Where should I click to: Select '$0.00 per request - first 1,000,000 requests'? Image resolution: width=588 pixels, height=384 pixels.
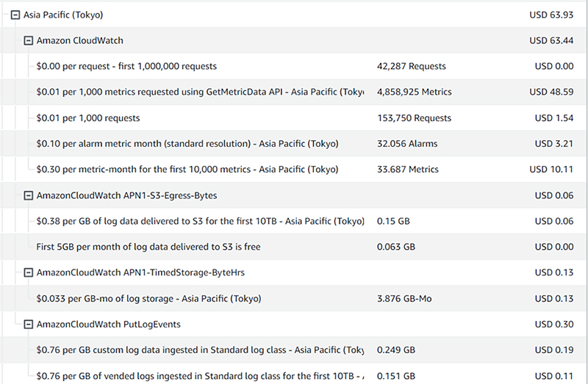tap(126, 66)
